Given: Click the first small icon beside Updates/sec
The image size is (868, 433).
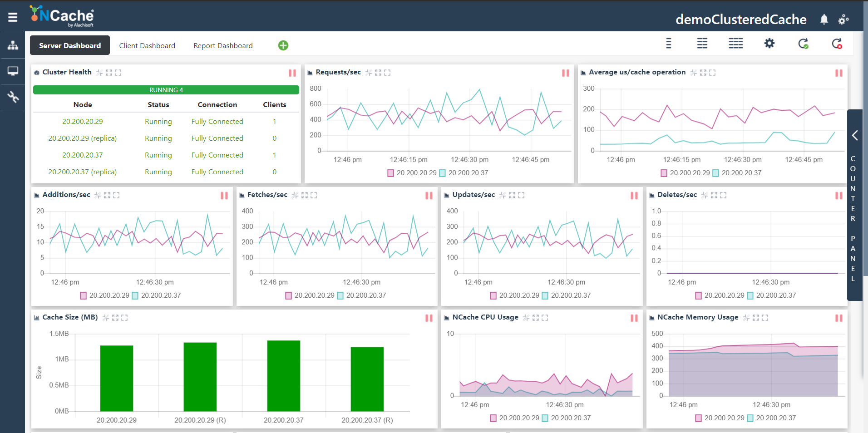Looking at the screenshot, I should click(x=503, y=195).
